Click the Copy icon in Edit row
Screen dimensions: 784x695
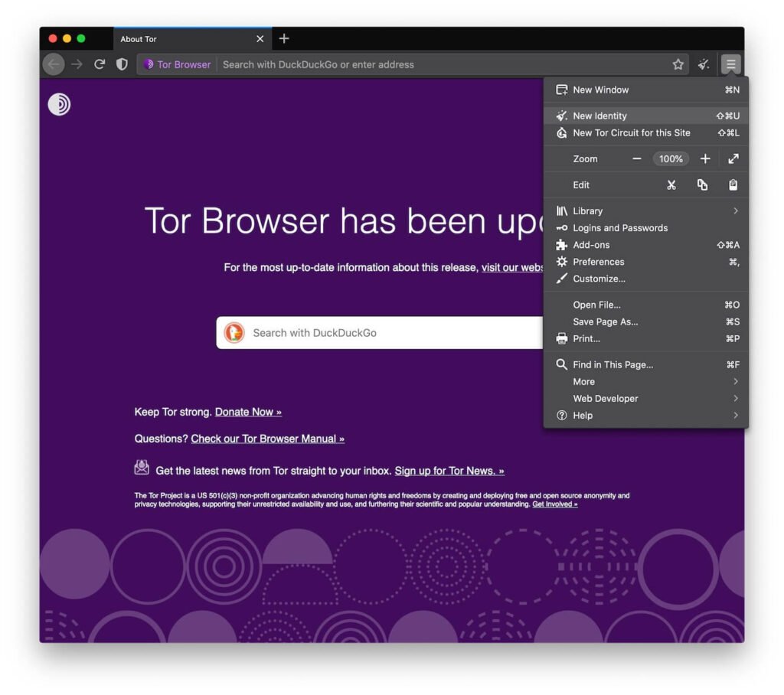[703, 185]
